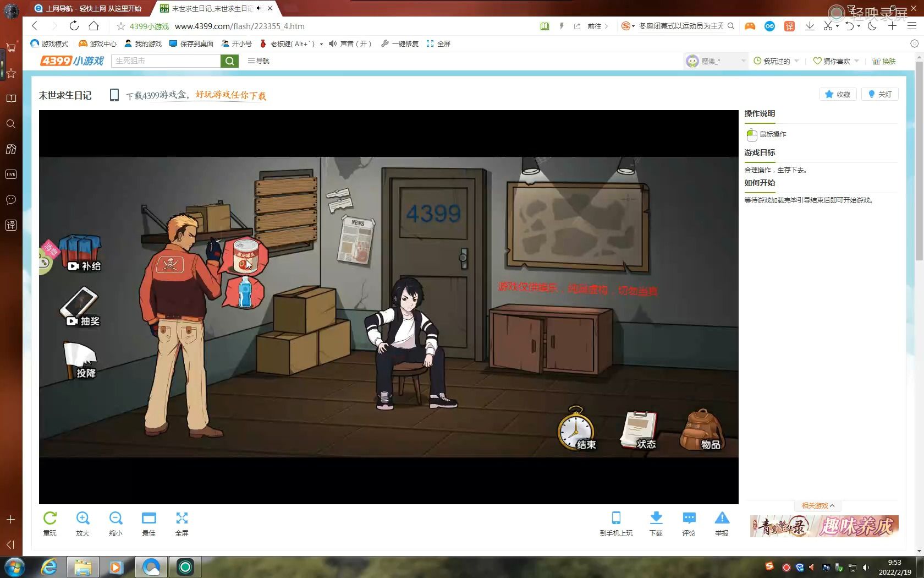Toggle 声音（开）sound setting
This screenshot has height=578, width=924.
pyautogui.click(x=350, y=43)
